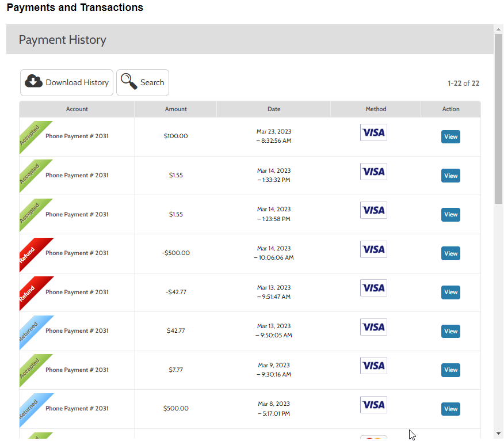Click the Visa logo for the $7.77 payment
The width and height of the screenshot is (504, 441).
[x=373, y=366]
